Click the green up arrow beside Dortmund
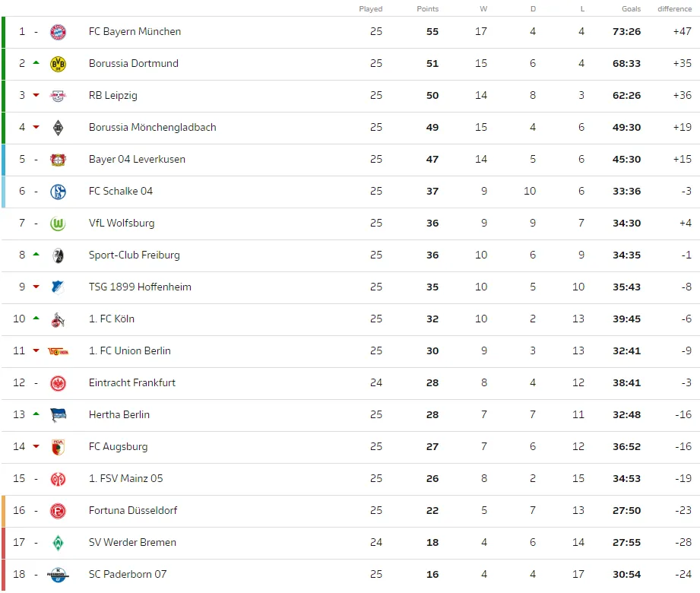The height and width of the screenshot is (593, 700). [36, 62]
